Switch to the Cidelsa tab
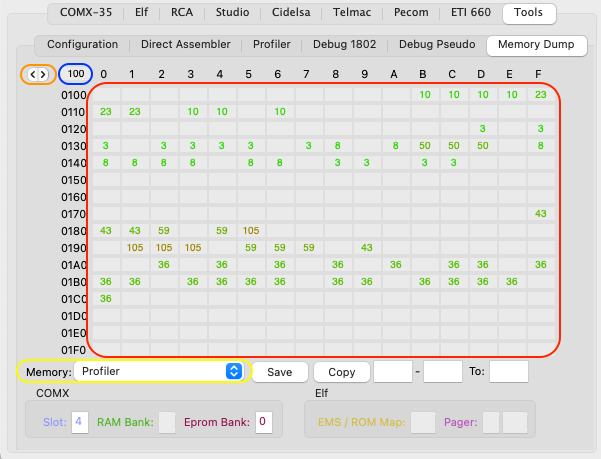Viewport: 601px width, 459px height. coord(291,12)
